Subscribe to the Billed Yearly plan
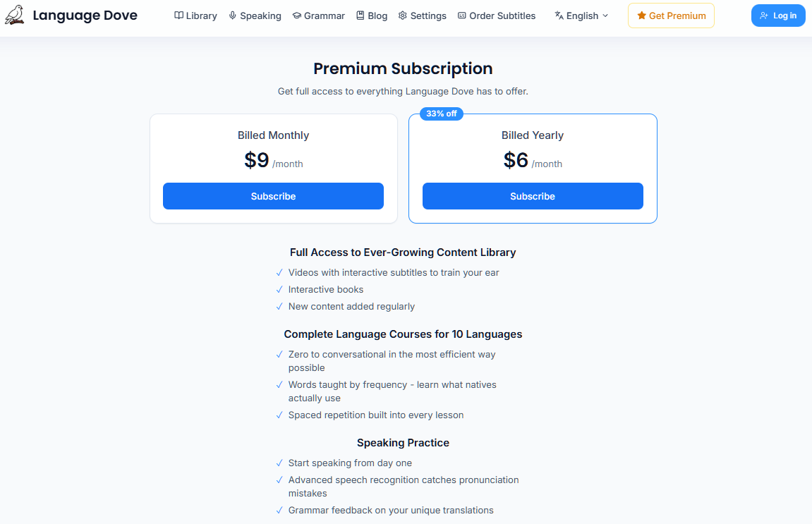Screen dimensions: 812x524 coord(533,196)
